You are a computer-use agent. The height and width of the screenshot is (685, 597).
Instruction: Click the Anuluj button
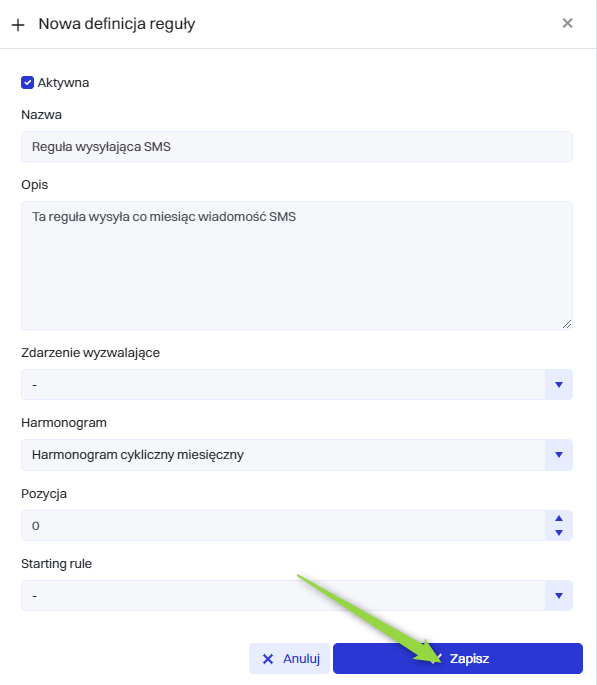point(289,658)
